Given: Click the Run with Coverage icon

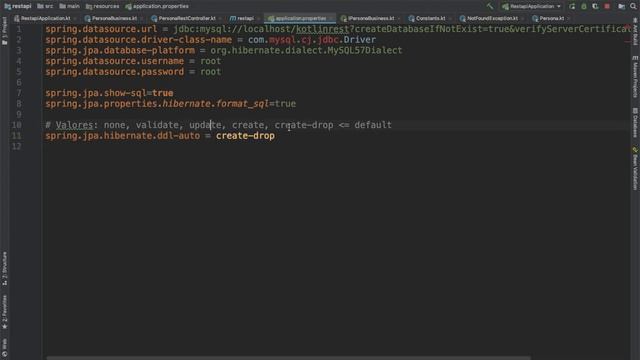Looking at the screenshot, I should 595,6.
